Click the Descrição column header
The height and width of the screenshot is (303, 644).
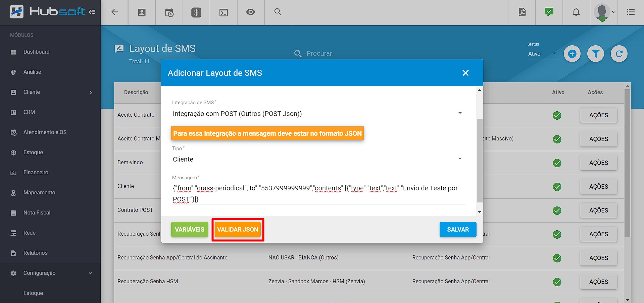[136, 92]
